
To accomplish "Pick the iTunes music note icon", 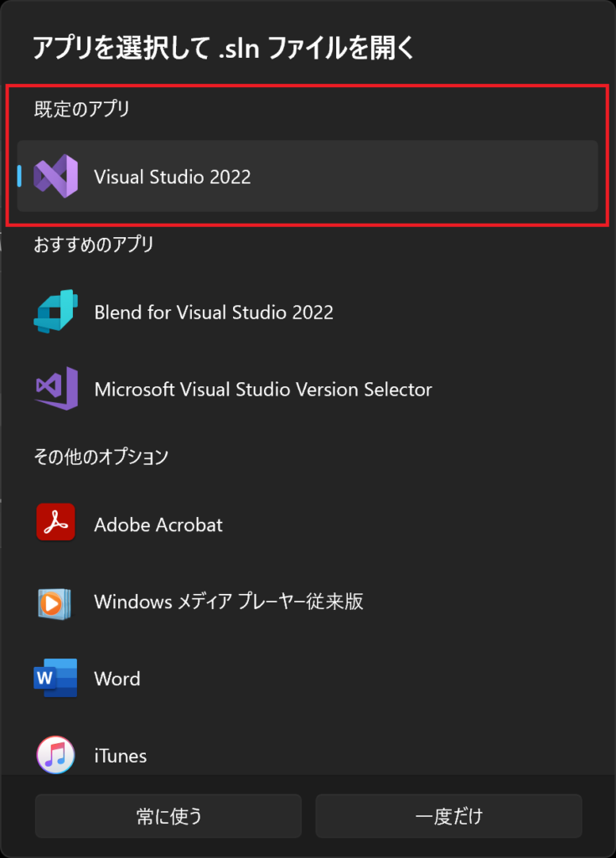I will tap(55, 755).
